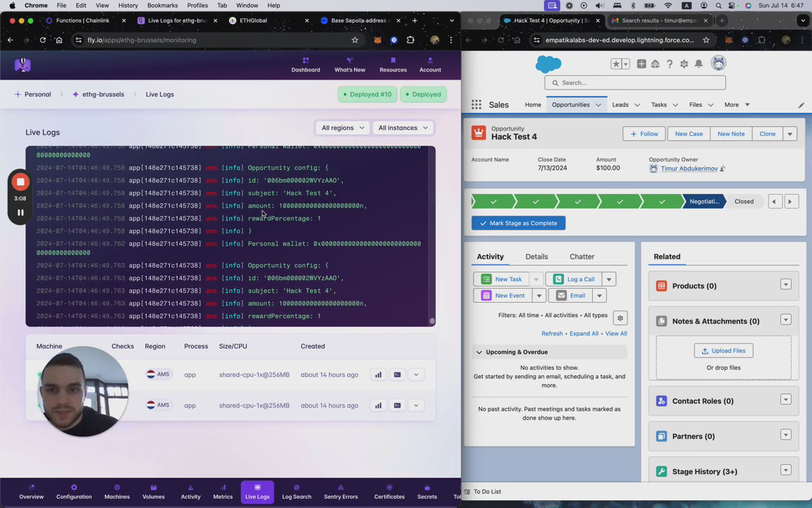812x508 pixels.
Task: Open Salesforce notifications bell
Action: click(x=699, y=64)
